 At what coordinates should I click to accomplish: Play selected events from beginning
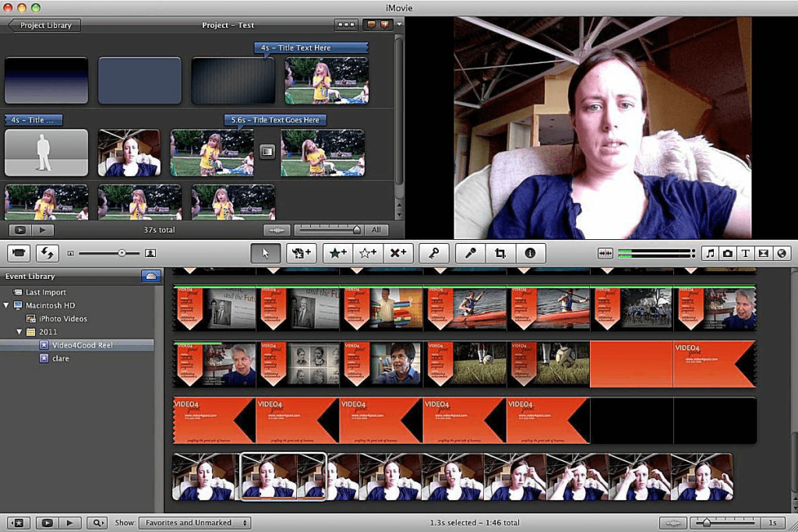69,523
